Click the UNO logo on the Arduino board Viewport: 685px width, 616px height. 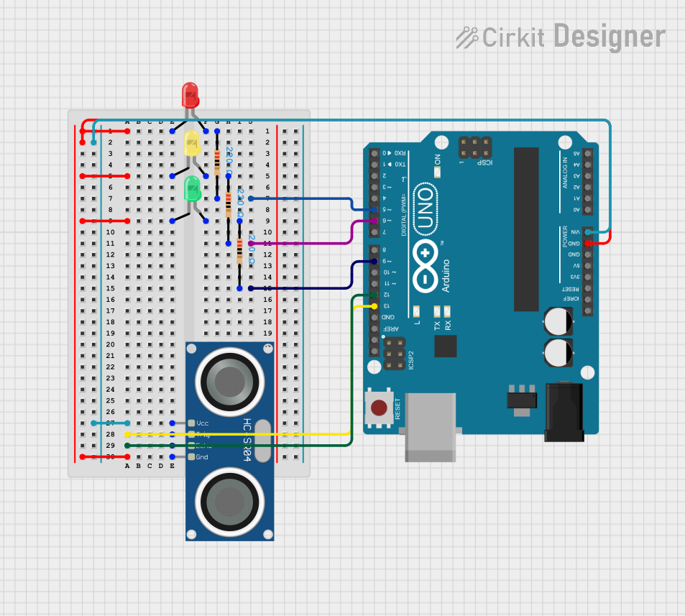[426, 209]
